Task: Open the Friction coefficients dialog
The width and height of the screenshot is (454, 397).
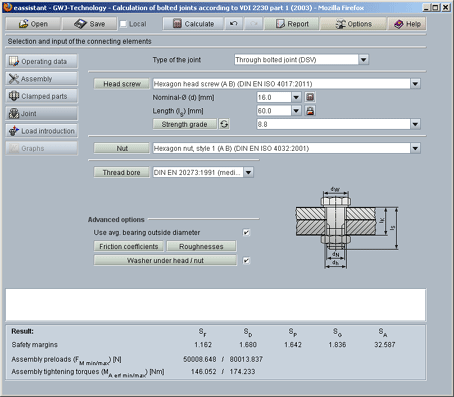Action: click(129, 247)
